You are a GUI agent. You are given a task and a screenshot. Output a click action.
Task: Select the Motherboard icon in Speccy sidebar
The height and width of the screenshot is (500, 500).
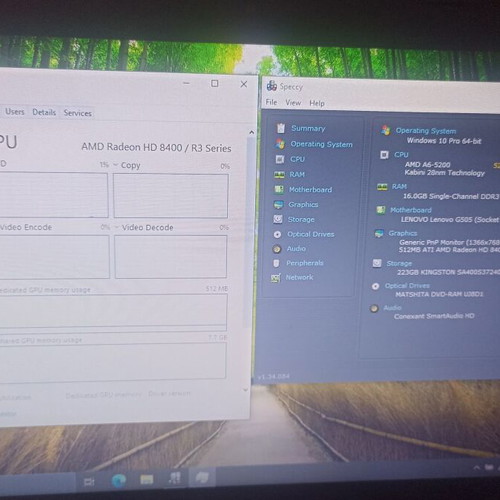click(x=279, y=190)
